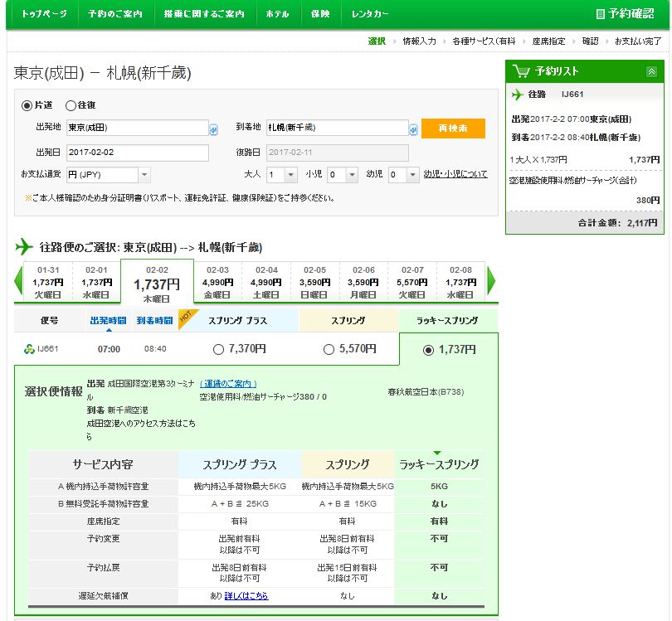
Task: Click the arrival airport picker icon beside 札幌(新千歳)
Action: [413, 129]
